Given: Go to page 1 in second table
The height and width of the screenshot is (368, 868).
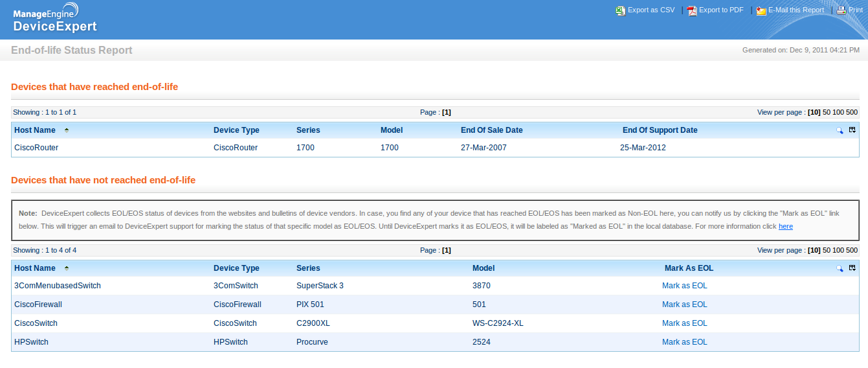Looking at the screenshot, I should point(447,250).
